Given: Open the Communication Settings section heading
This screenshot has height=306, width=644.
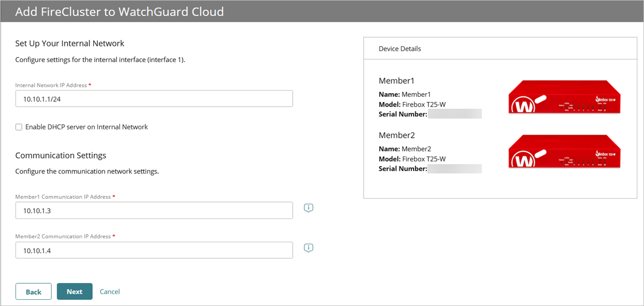Looking at the screenshot, I should pyautogui.click(x=61, y=155).
